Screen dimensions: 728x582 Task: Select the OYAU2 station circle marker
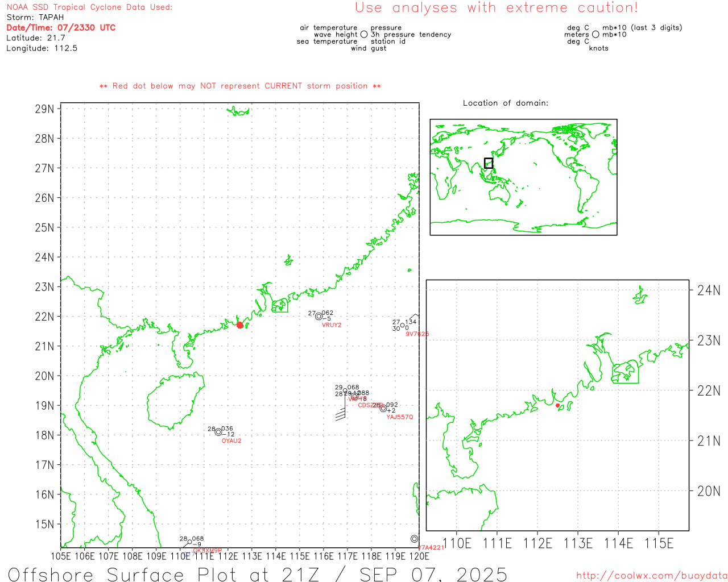[x=218, y=432]
